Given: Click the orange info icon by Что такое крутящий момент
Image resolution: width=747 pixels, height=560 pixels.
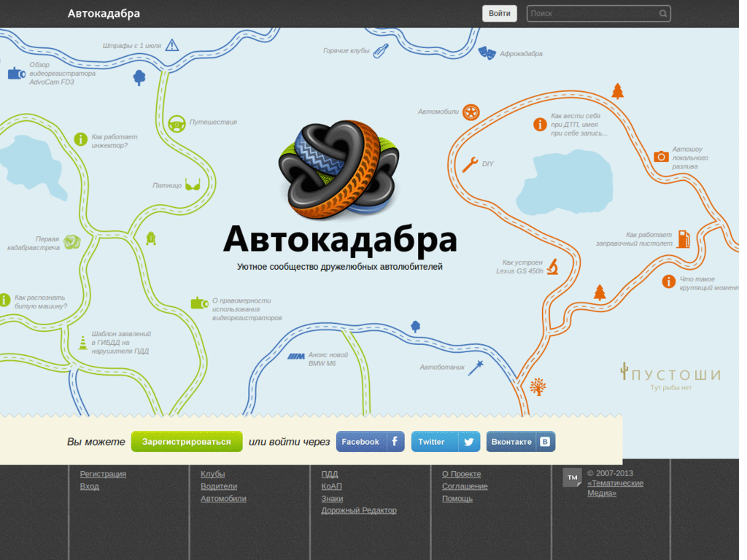Looking at the screenshot, I should click(668, 281).
